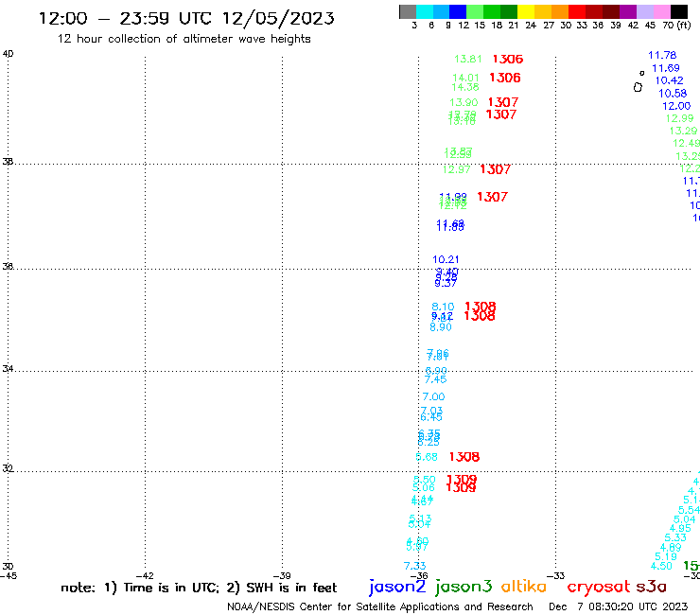Click the gray 0-3 ft legend swatch
The width and height of the screenshot is (700, 615).
408,11
